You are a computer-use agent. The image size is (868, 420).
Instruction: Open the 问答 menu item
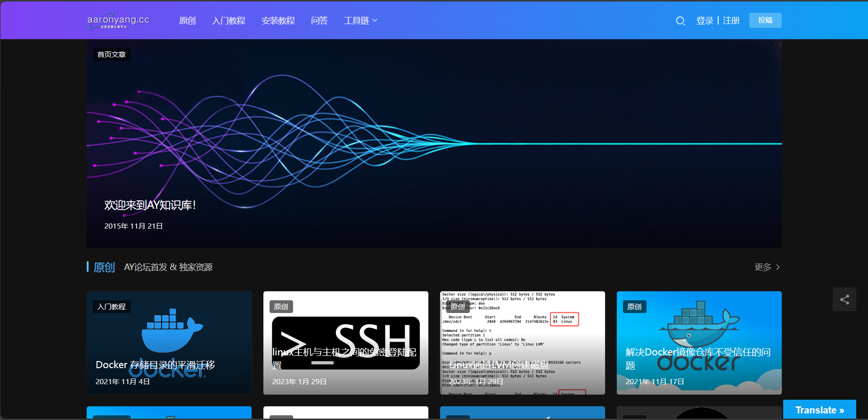[319, 21]
